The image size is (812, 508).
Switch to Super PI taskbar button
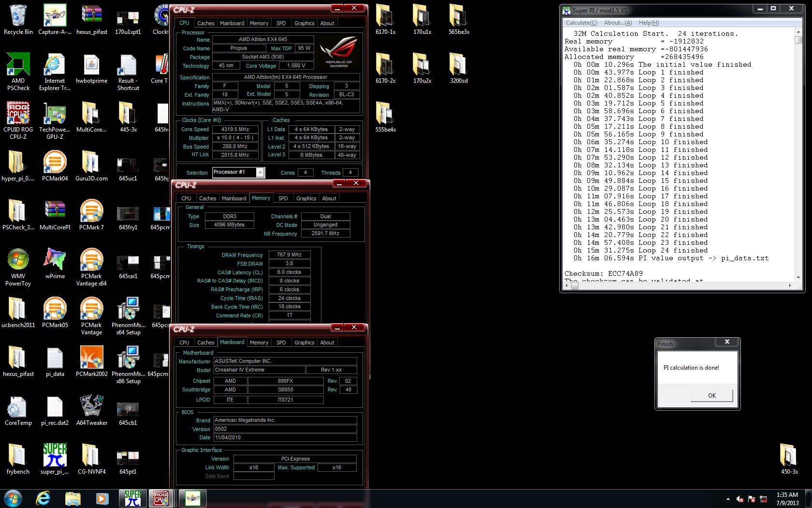(x=132, y=498)
